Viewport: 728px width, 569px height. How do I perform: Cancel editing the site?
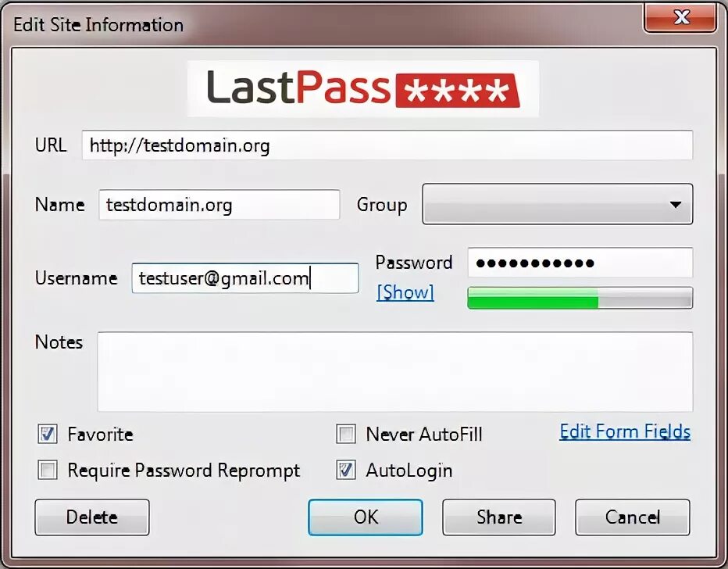tap(633, 517)
